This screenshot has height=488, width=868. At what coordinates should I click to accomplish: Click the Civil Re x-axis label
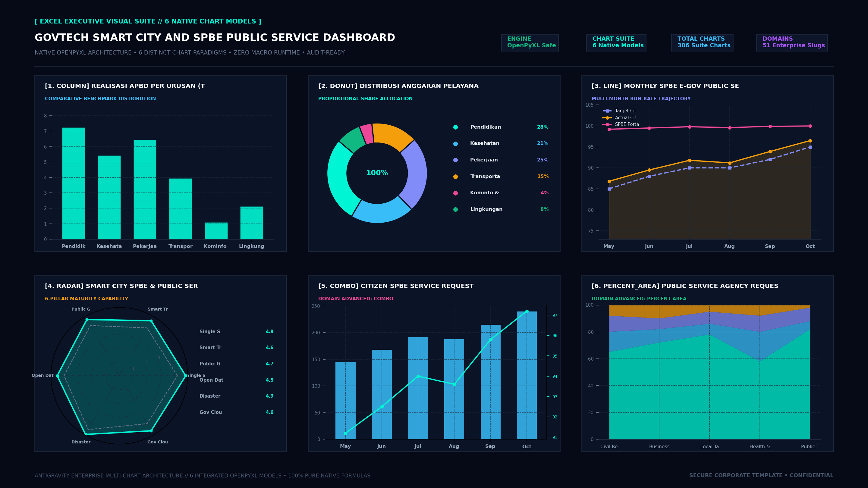point(609,447)
